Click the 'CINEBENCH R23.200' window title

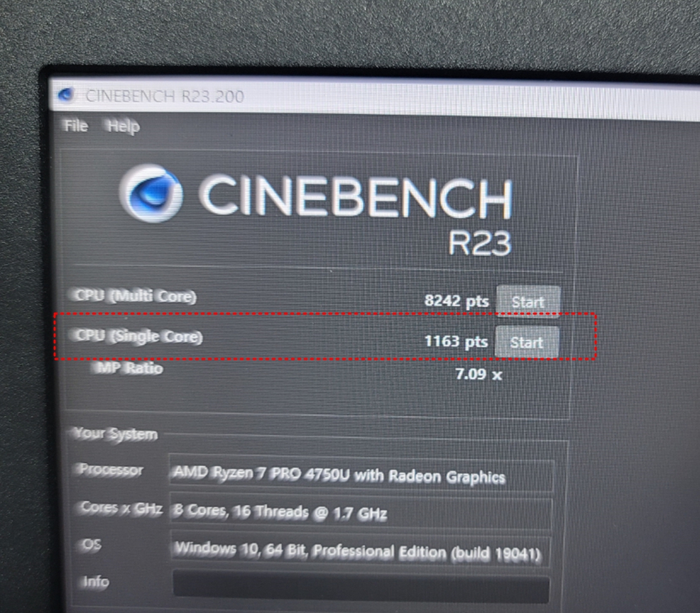165,96
